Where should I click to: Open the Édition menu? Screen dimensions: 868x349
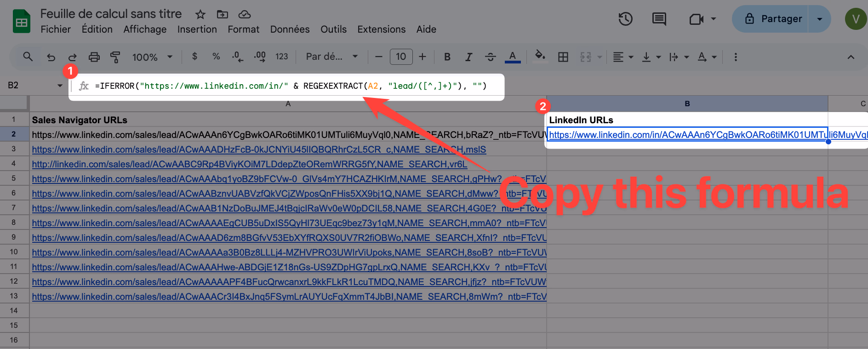tap(97, 29)
